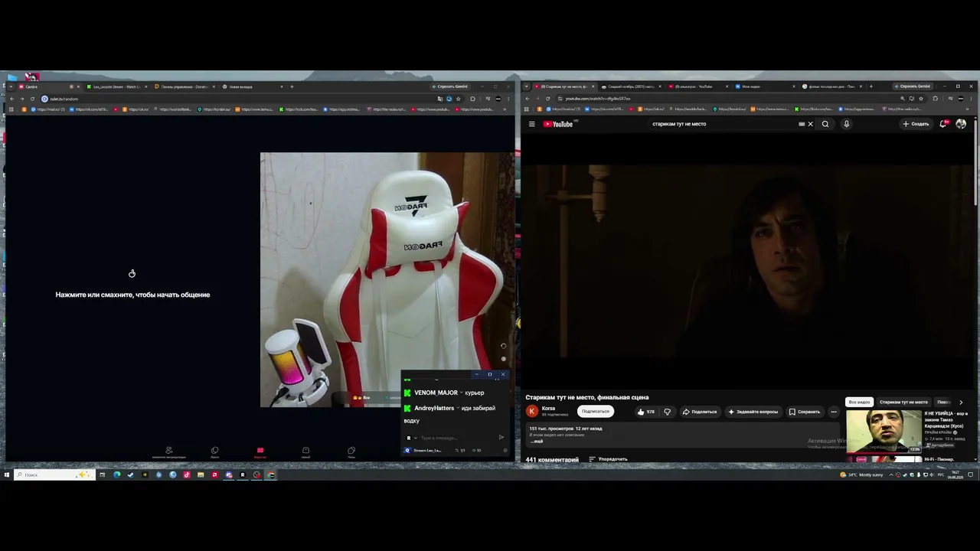Open Korsa channel avatar
The width and height of the screenshot is (980, 551).
[x=532, y=411]
